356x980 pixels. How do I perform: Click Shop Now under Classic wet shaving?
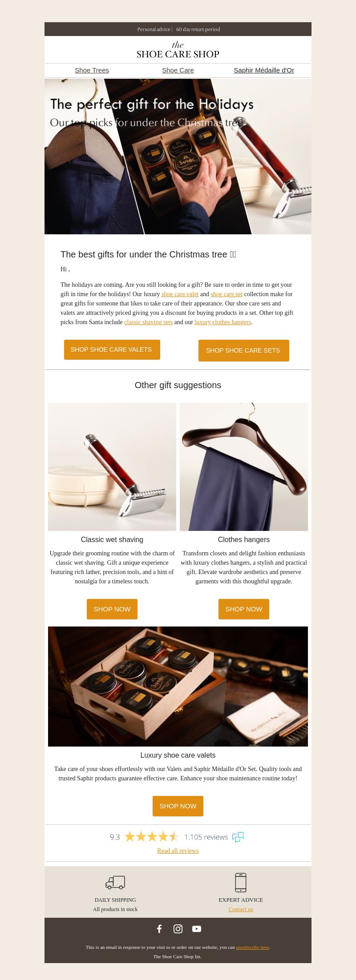(112, 609)
